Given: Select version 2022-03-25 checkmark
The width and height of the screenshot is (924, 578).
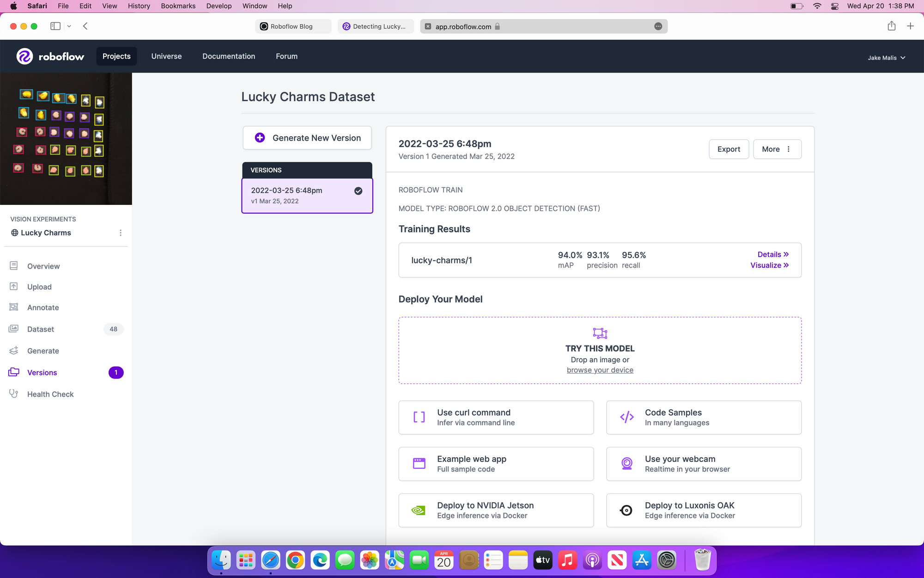Looking at the screenshot, I should click(358, 191).
